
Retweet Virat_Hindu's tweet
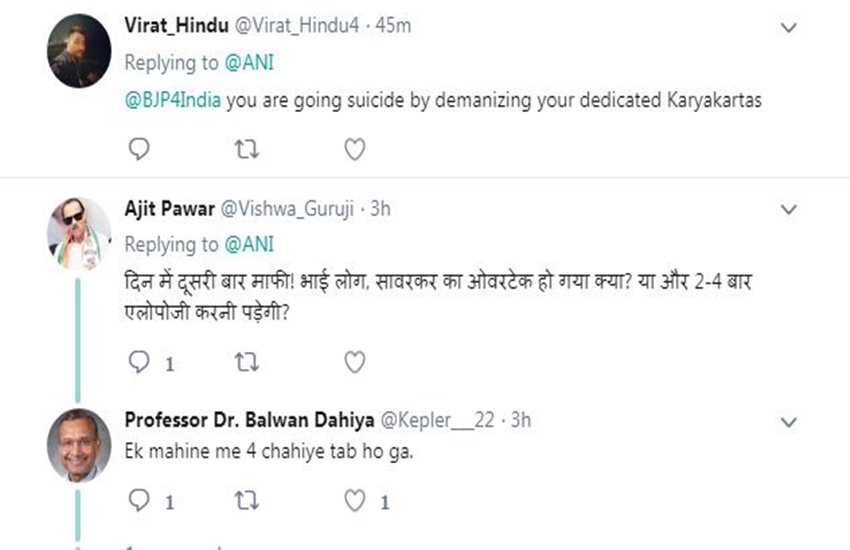[x=246, y=149]
